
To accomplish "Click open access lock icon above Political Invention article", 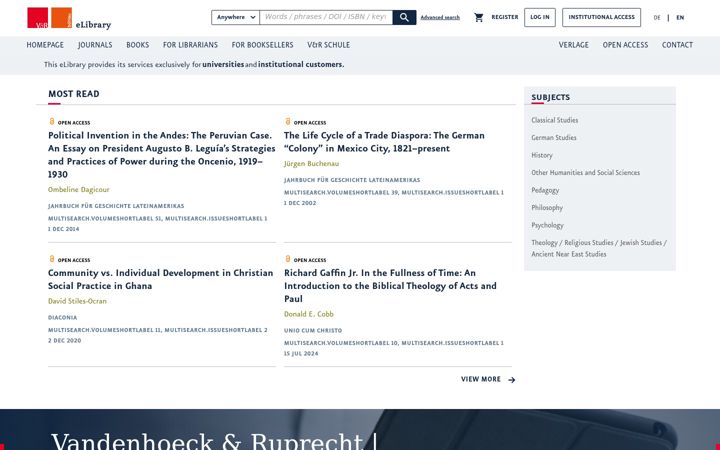I will (51, 122).
